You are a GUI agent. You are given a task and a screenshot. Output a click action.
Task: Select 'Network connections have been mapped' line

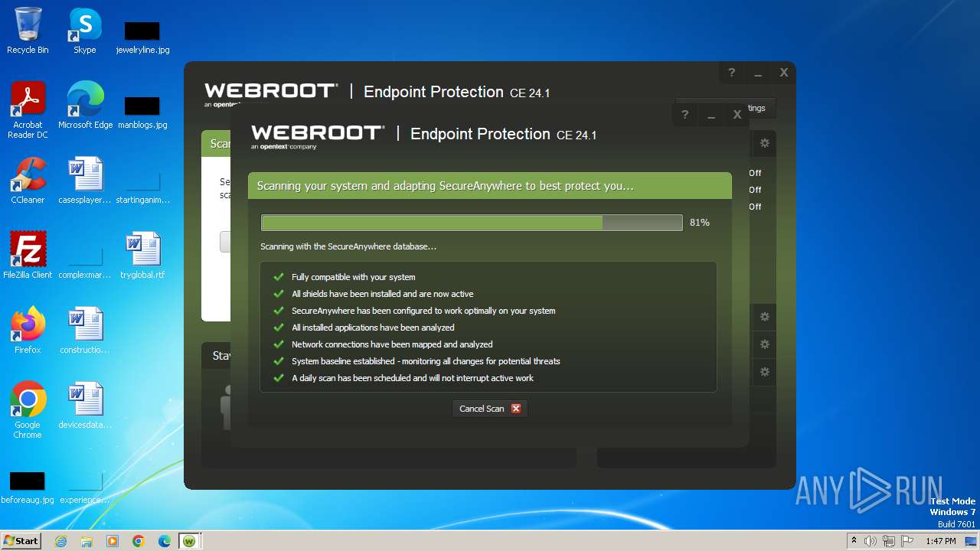(x=392, y=344)
